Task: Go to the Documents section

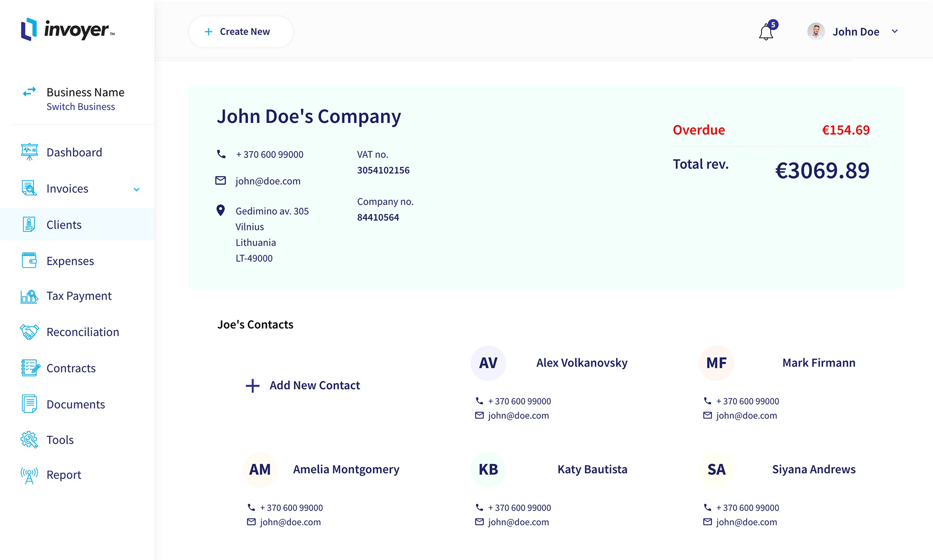Action: coord(75,404)
